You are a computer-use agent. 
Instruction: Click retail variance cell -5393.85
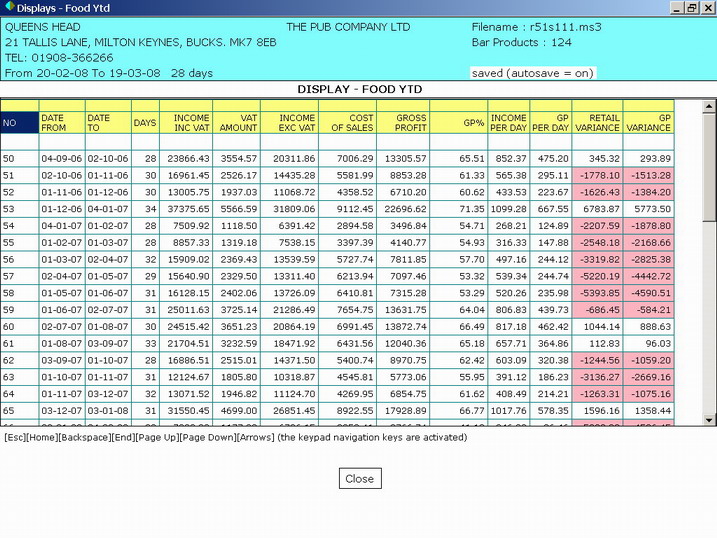coord(597,293)
